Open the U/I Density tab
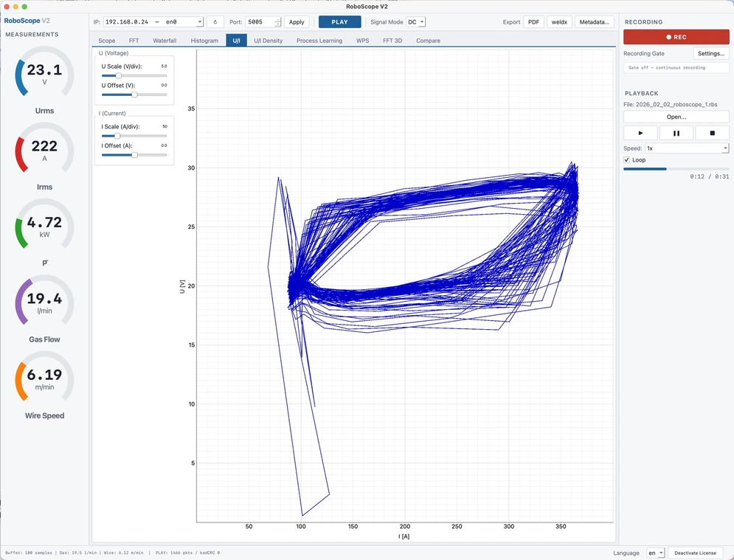Image resolution: width=734 pixels, height=560 pixels. [269, 41]
